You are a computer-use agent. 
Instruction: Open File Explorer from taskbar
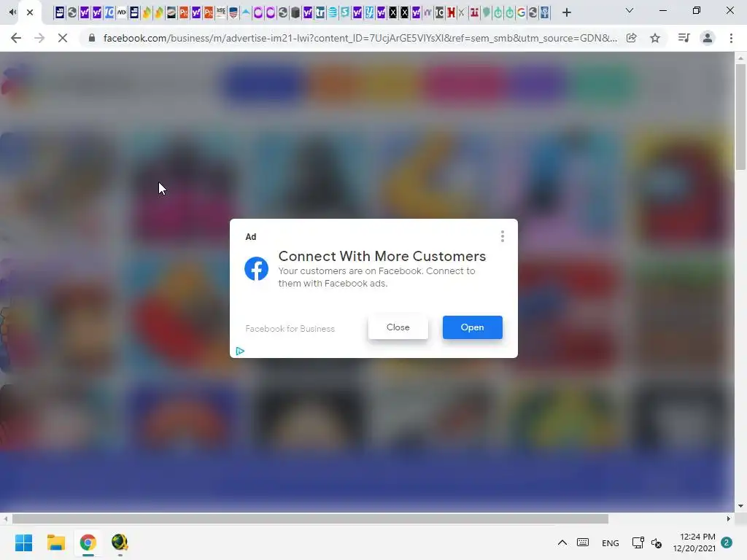(x=55, y=542)
